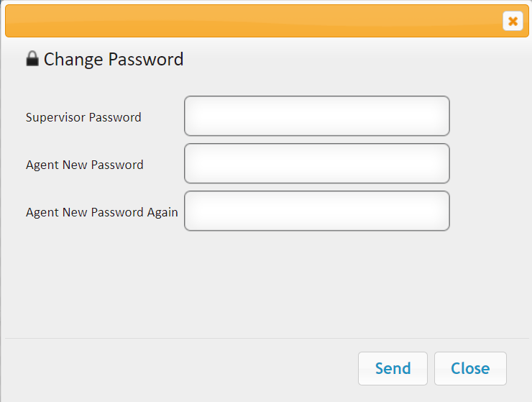This screenshot has height=402, width=532.
Task: Select the Agent New Password text box
Action: 317,163
